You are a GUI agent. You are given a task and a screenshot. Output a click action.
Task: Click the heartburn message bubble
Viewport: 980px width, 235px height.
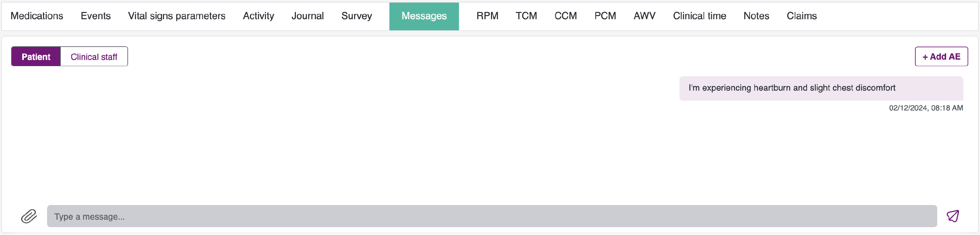click(821, 88)
